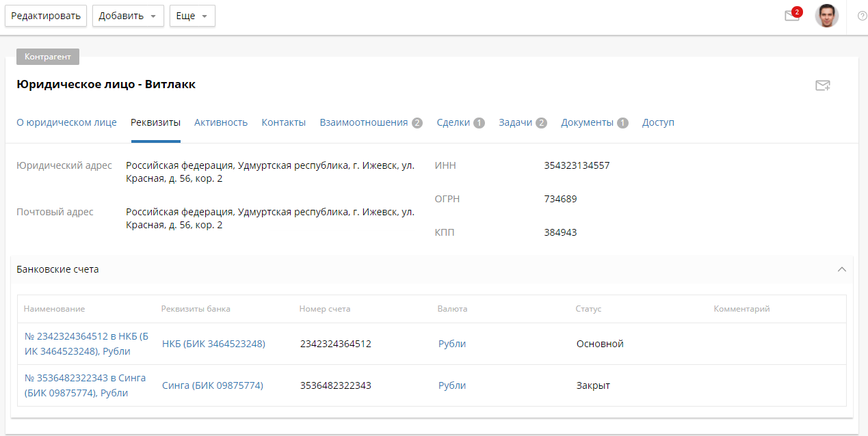The height and width of the screenshot is (436, 868).
Task: Click the Редактировать button
Action: point(46,16)
